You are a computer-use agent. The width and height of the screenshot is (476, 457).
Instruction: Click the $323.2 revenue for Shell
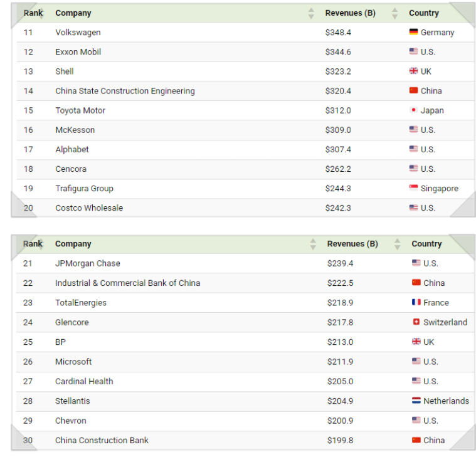pos(338,71)
